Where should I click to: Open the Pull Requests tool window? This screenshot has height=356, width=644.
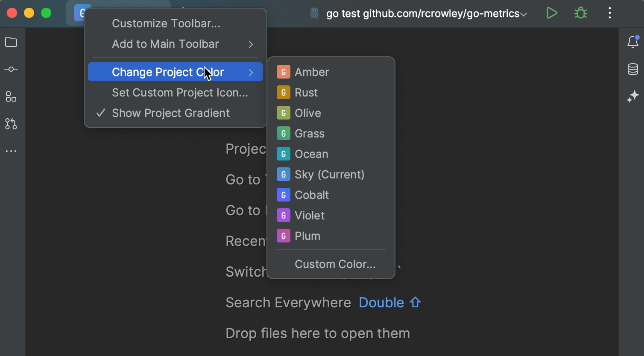[12, 124]
